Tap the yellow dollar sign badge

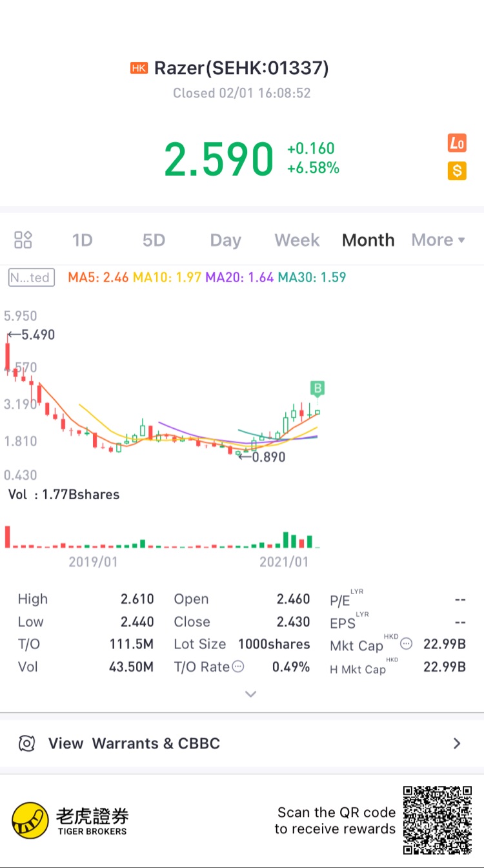(457, 171)
